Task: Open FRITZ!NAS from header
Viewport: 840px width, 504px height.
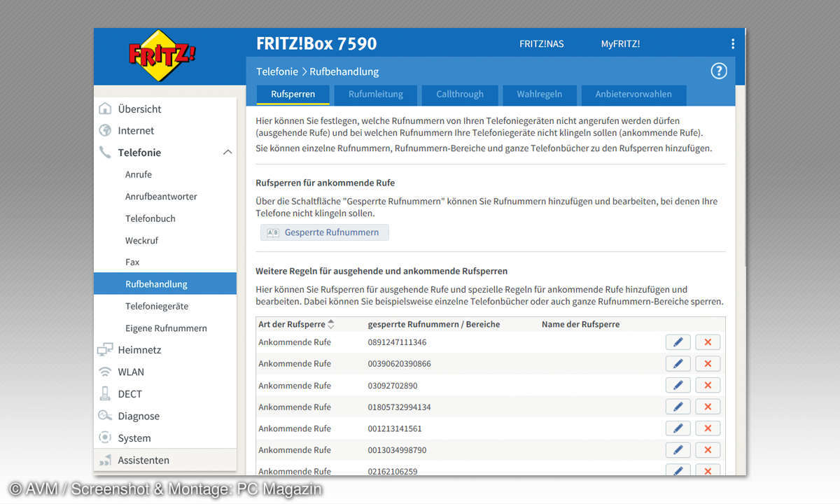Action: (x=541, y=43)
